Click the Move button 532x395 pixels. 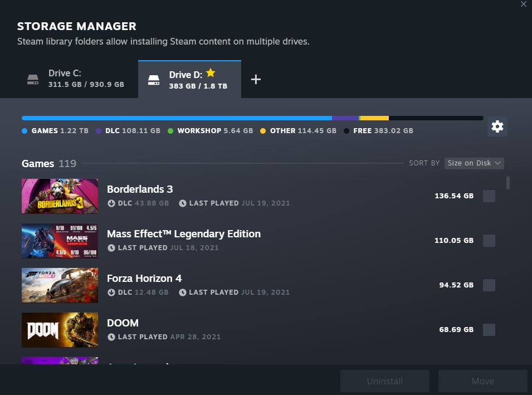[483, 381]
